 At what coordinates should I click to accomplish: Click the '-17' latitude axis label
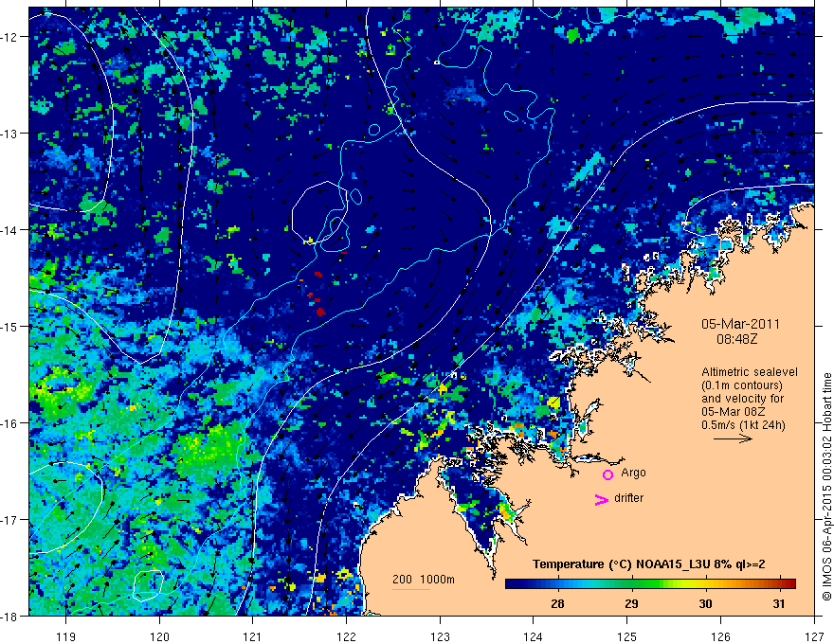coord(10,520)
